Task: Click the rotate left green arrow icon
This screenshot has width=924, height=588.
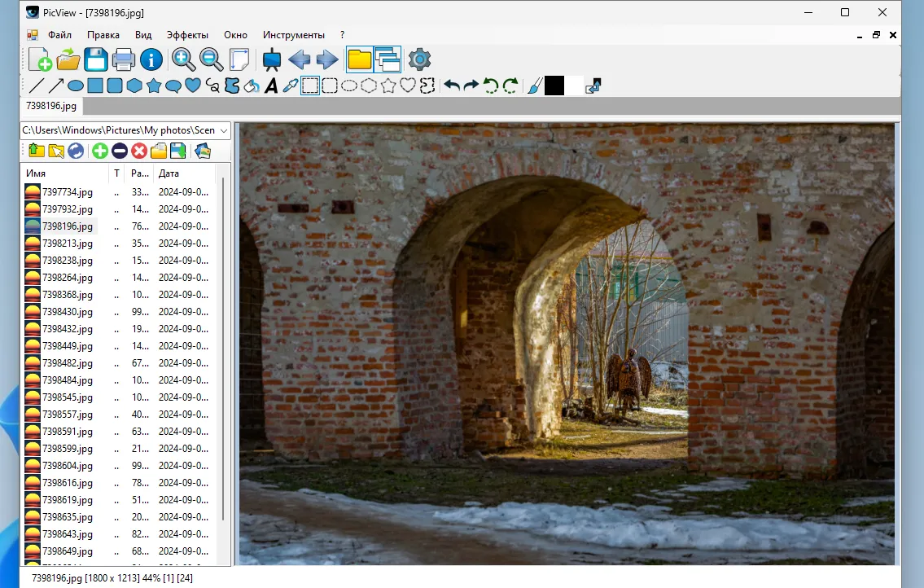Action: click(491, 86)
